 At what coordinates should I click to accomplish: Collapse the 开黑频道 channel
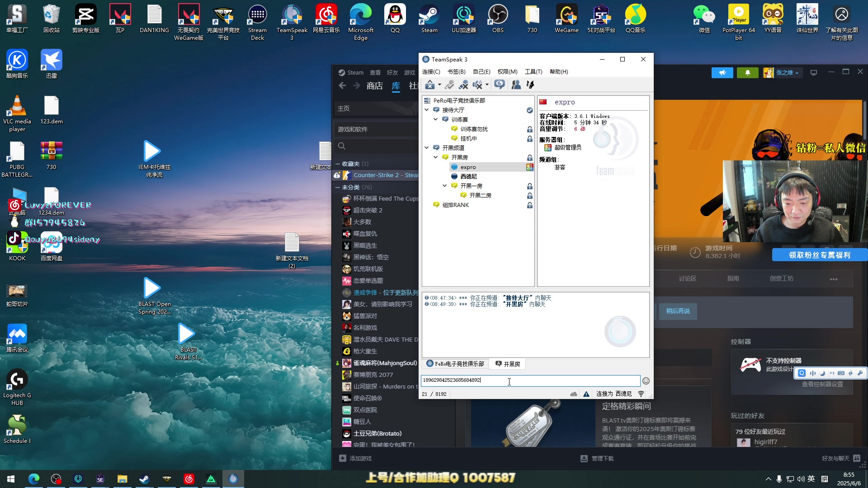[x=427, y=148]
